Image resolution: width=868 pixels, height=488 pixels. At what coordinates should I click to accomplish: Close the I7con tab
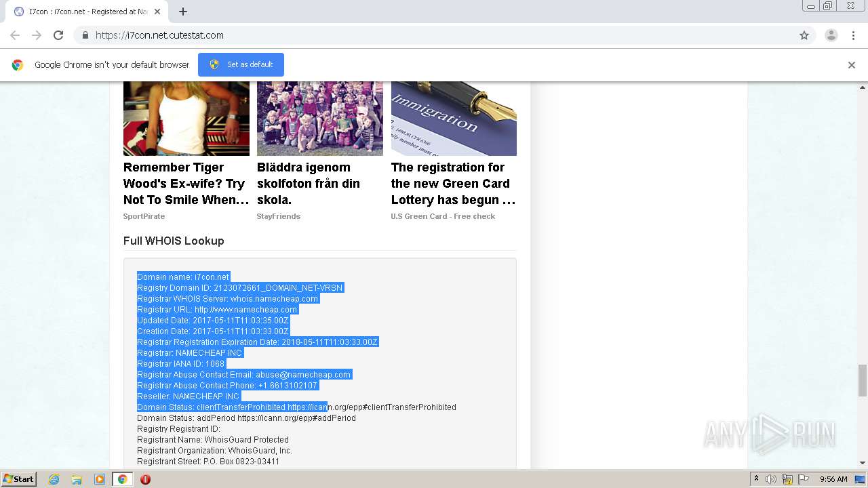pos(157,12)
